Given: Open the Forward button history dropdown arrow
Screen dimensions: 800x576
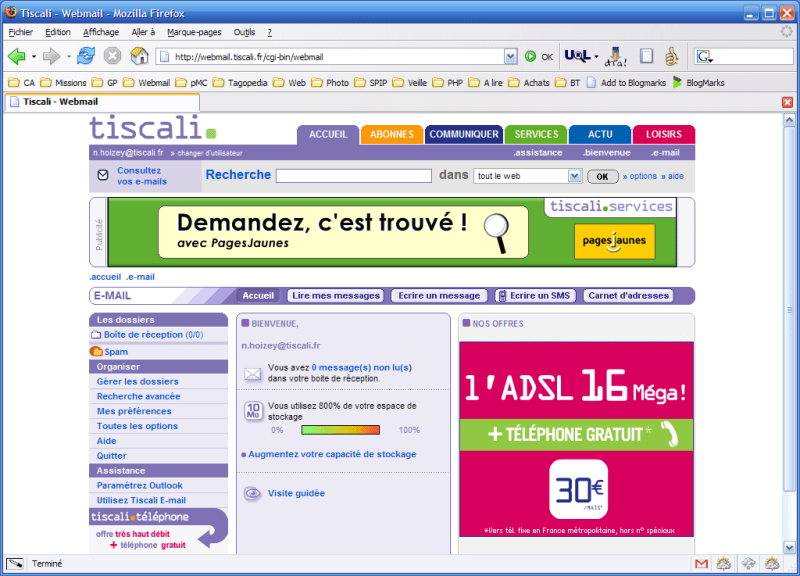Looking at the screenshot, I should tap(68, 57).
